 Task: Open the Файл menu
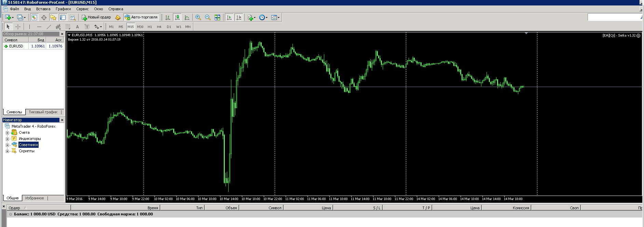[x=14, y=9]
